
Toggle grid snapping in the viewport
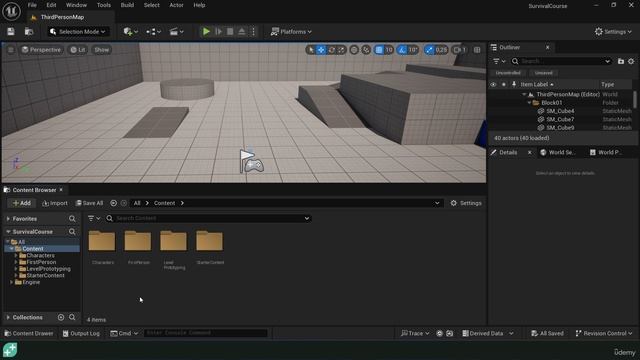click(x=379, y=50)
